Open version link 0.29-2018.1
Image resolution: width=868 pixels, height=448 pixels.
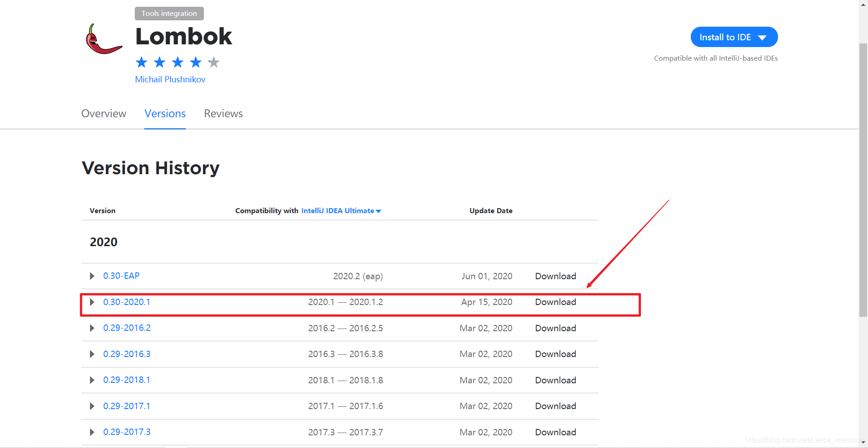pos(127,380)
